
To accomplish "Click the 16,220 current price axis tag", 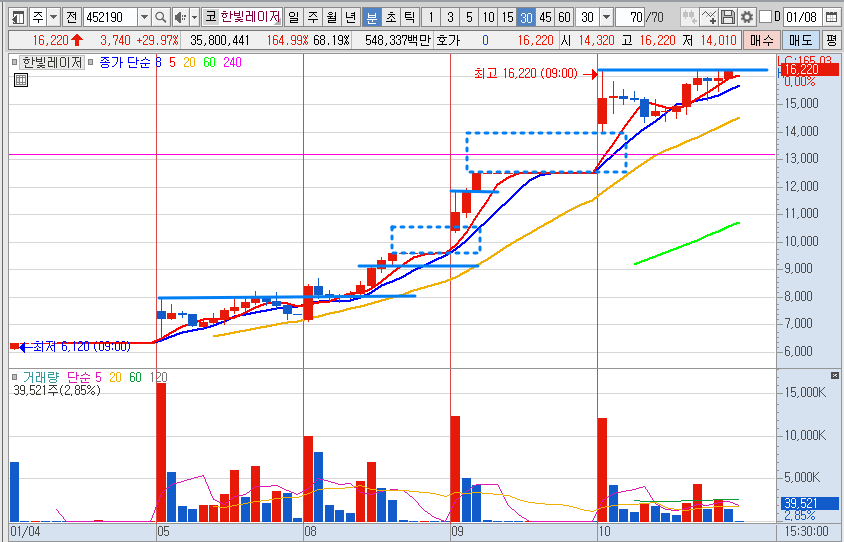I will (x=809, y=69).
